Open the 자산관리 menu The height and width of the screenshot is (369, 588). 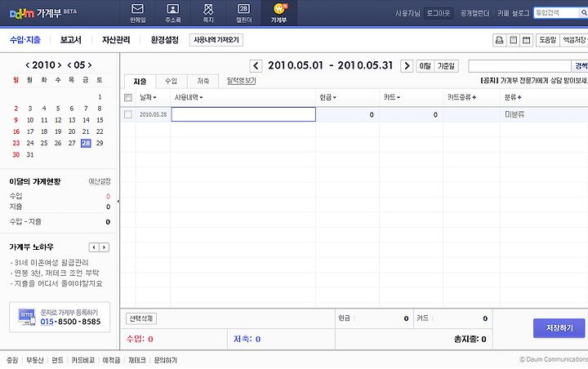pos(116,40)
